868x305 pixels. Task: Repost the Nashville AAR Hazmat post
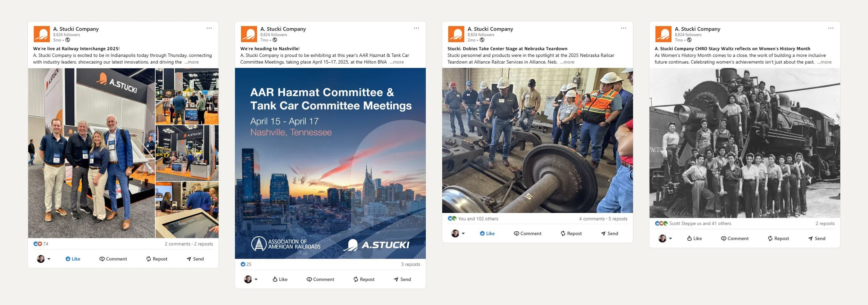pos(364,279)
